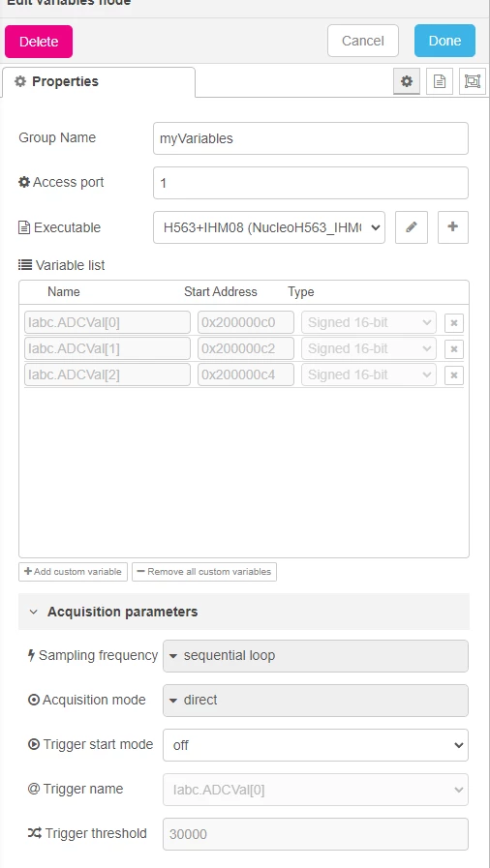Add new executable with plus icon

tap(453, 227)
